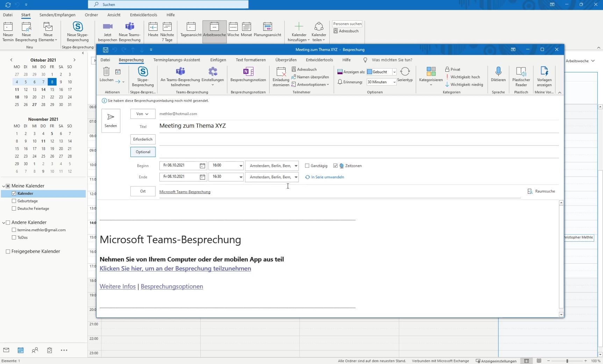603x364 pixels.
Task: Click In Serie umwandeln link
Action: pyautogui.click(x=325, y=177)
